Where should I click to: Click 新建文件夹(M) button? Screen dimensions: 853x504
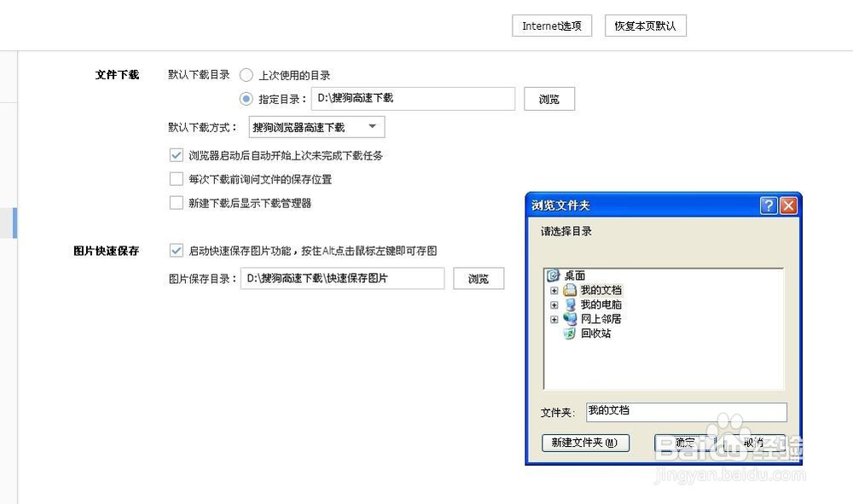tap(585, 443)
